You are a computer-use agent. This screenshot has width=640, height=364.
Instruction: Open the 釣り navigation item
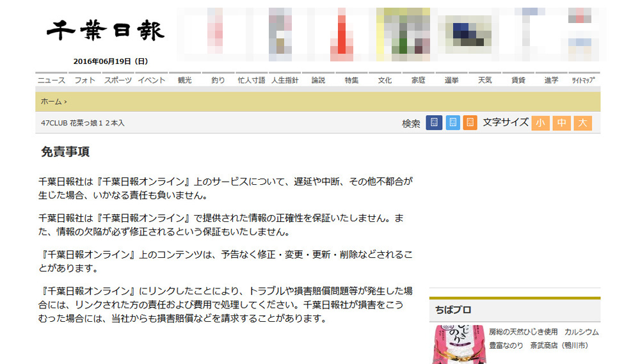[x=218, y=81]
